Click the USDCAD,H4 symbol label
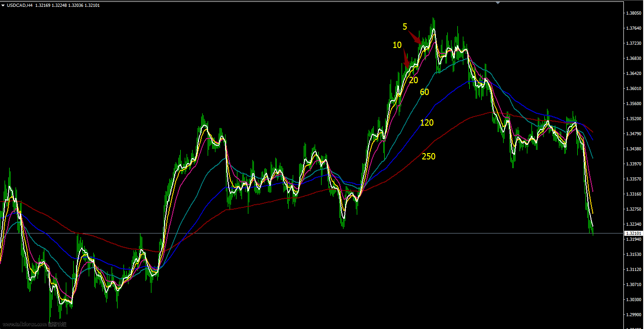Viewport: 644px width, 329px height. click(20, 5)
